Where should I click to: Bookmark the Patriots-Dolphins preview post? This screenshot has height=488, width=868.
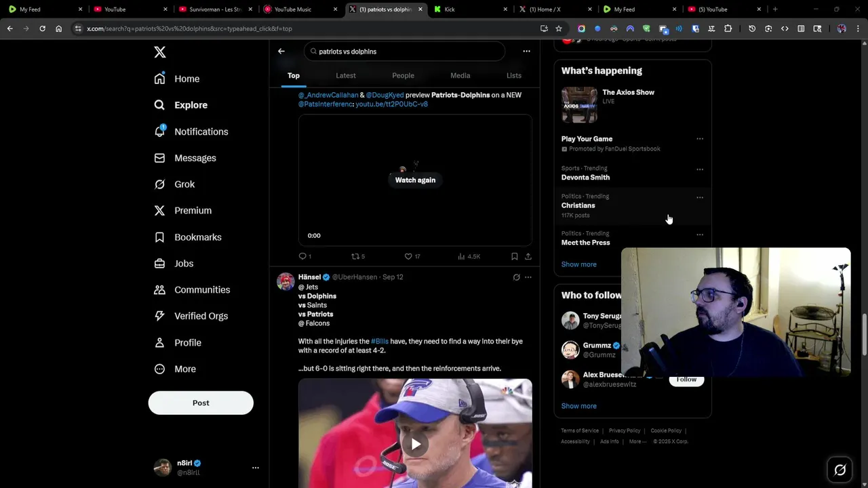click(x=515, y=256)
